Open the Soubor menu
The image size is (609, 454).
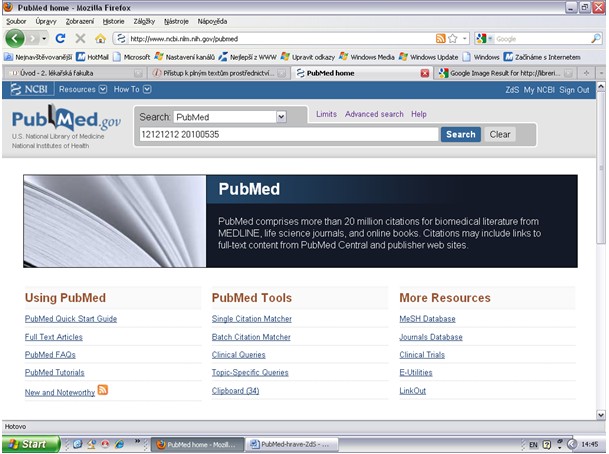(16, 21)
